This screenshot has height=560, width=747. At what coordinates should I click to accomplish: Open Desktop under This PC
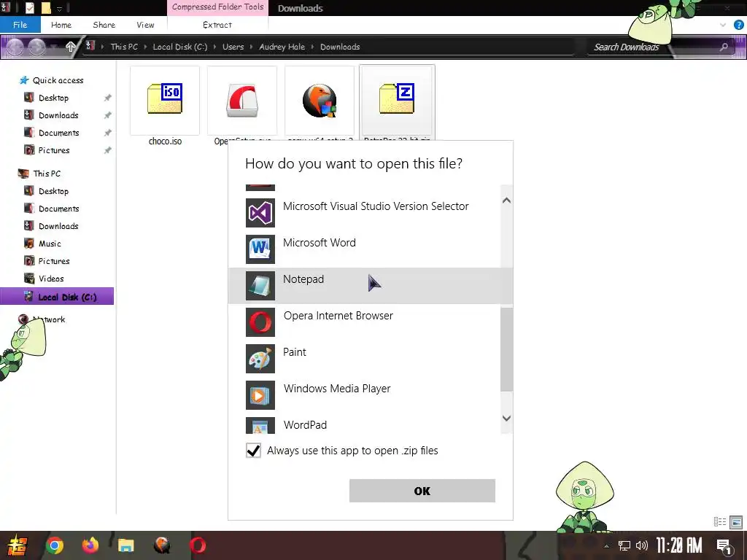coord(53,191)
